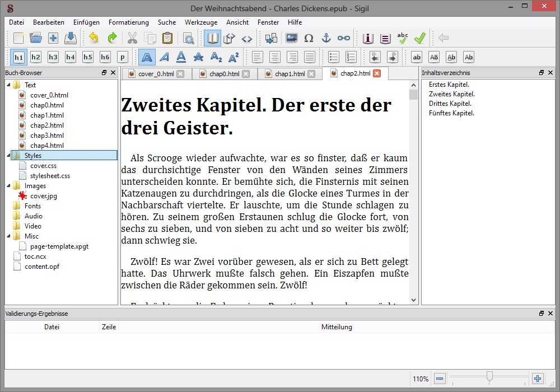Image resolution: width=560 pixels, height=392 pixels.
Task: Toggle underline formatting
Action: pos(181,57)
